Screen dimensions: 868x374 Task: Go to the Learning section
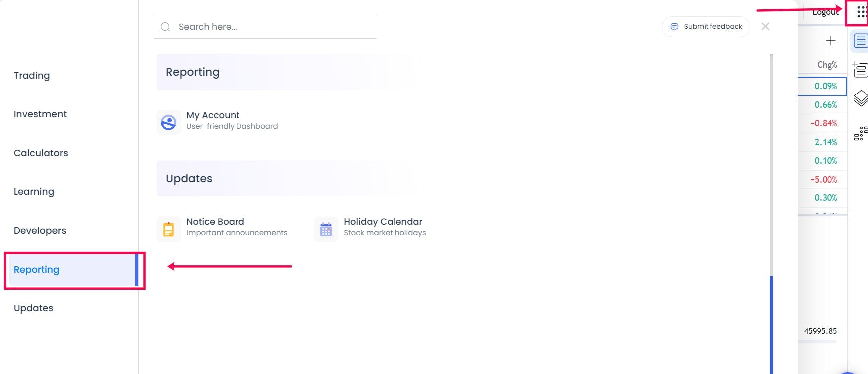[x=34, y=191]
